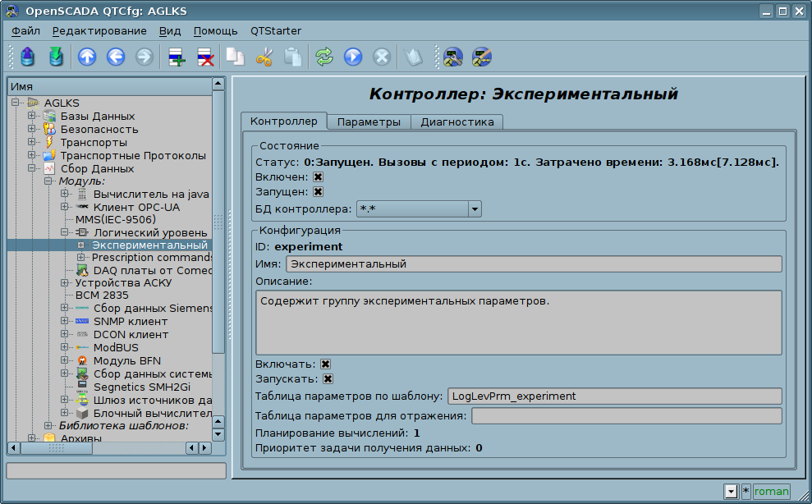
Task: Click the Delete item icon with red cross
Action: click(x=205, y=57)
